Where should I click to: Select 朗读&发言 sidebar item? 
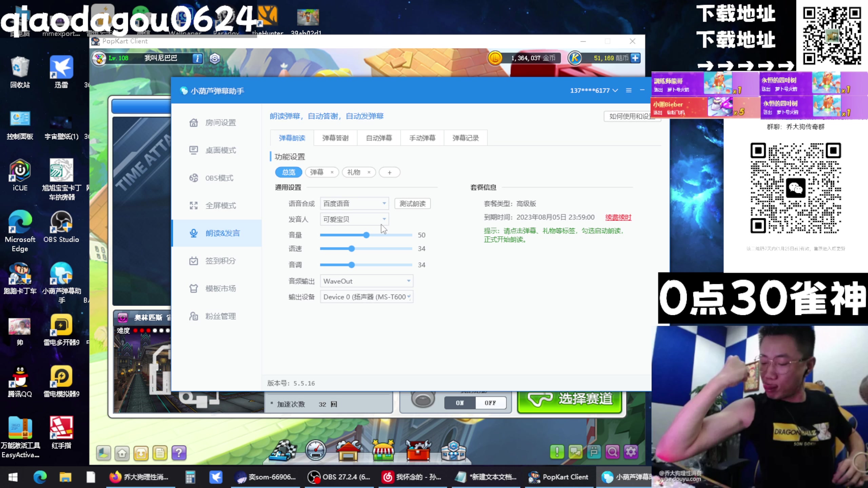[x=217, y=233]
